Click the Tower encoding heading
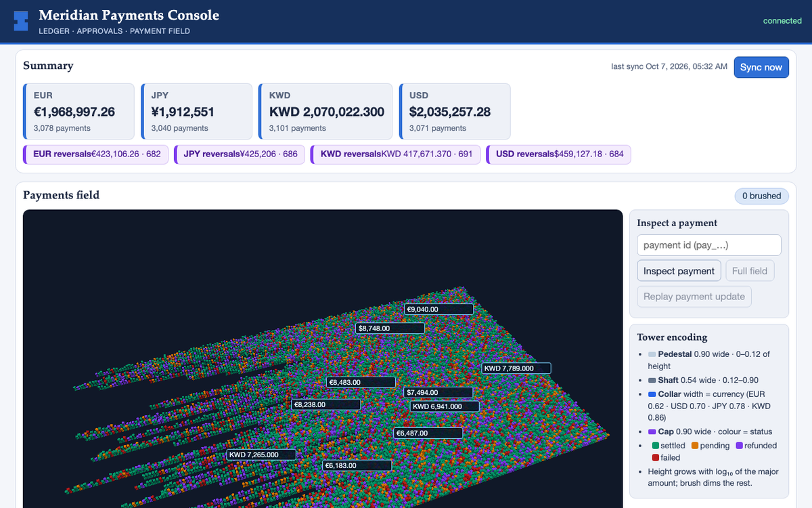812x508 pixels. click(x=672, y=337)
